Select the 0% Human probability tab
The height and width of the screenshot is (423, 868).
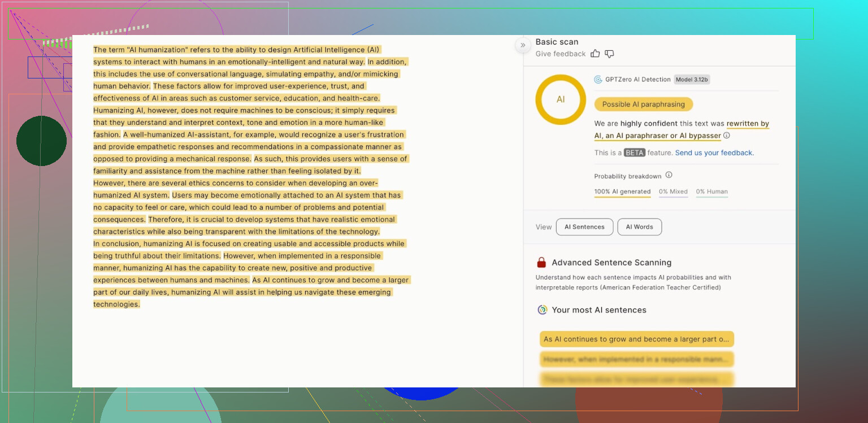(x=711, y=191)
